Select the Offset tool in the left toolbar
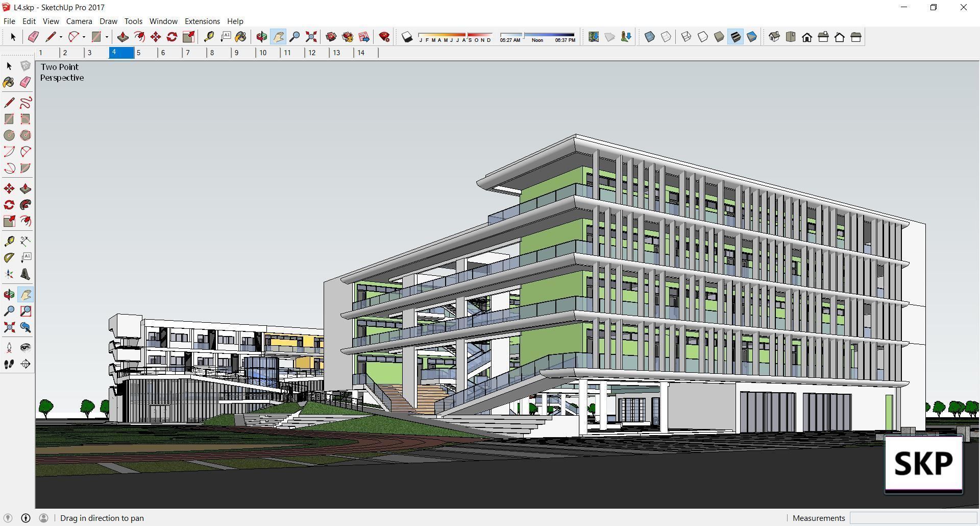The height and width of the screenshot is (526, 980). pyautogui.click(x=26, y=221)
